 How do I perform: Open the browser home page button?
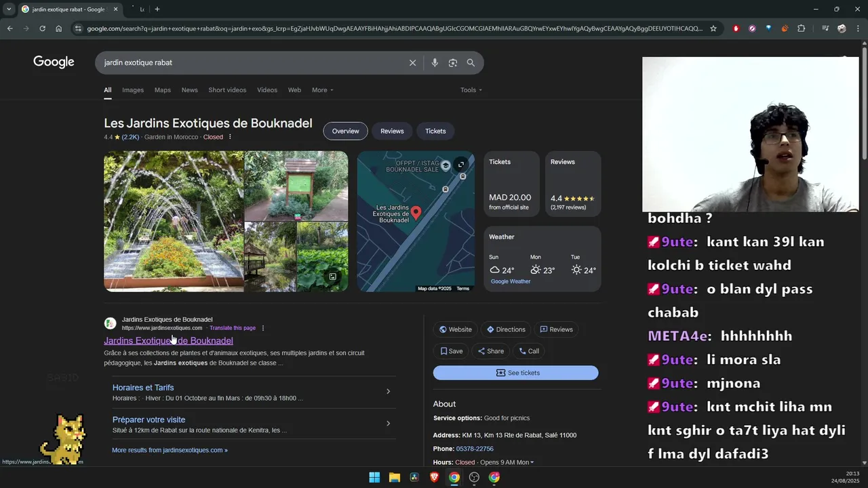(58, 28)
